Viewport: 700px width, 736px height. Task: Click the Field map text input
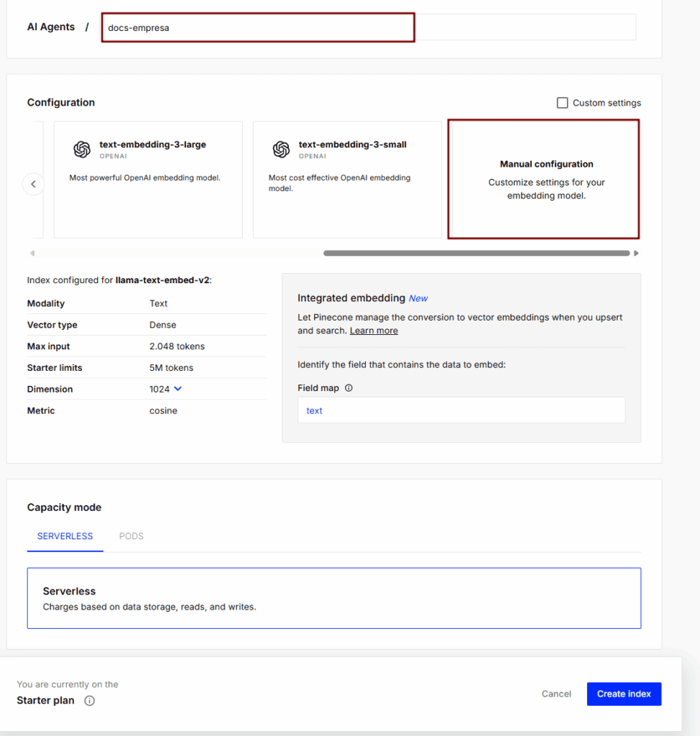pyautogui.click(x=461, y=410)
